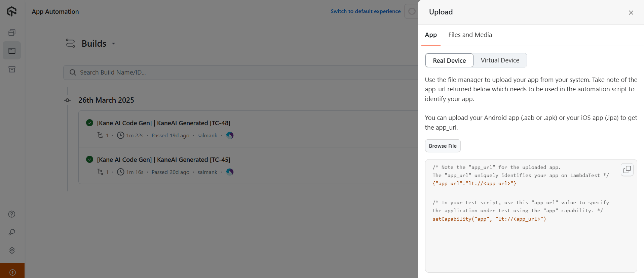Click the App Automation title
The width and height of the screenshot is (644, 278).
click(55, 11)
